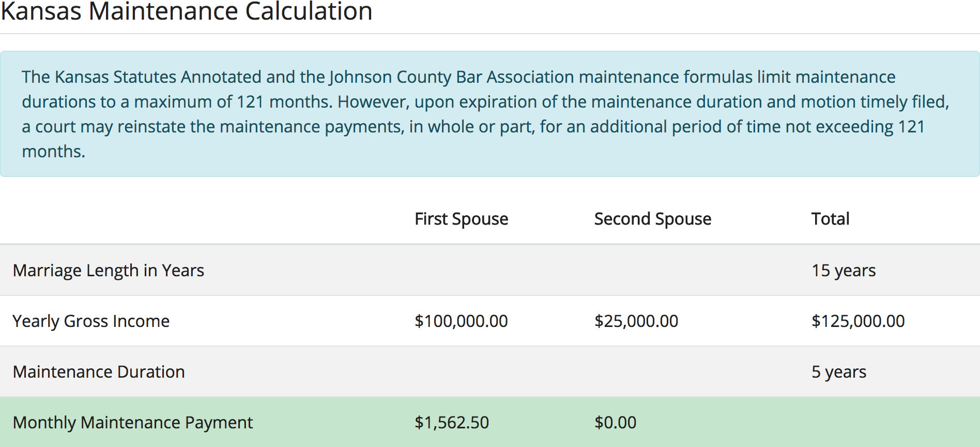This screenshot has width=980, height=447.
Task: Click the $0.00 second spouse payment
Action: pyautogui.click(x=615, y=422)
